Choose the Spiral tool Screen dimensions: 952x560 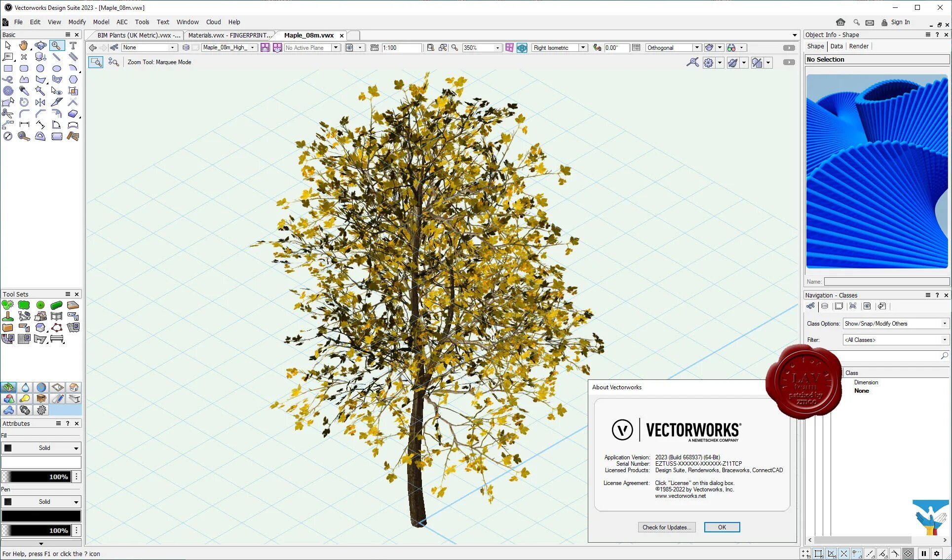(x=8, y=91)
